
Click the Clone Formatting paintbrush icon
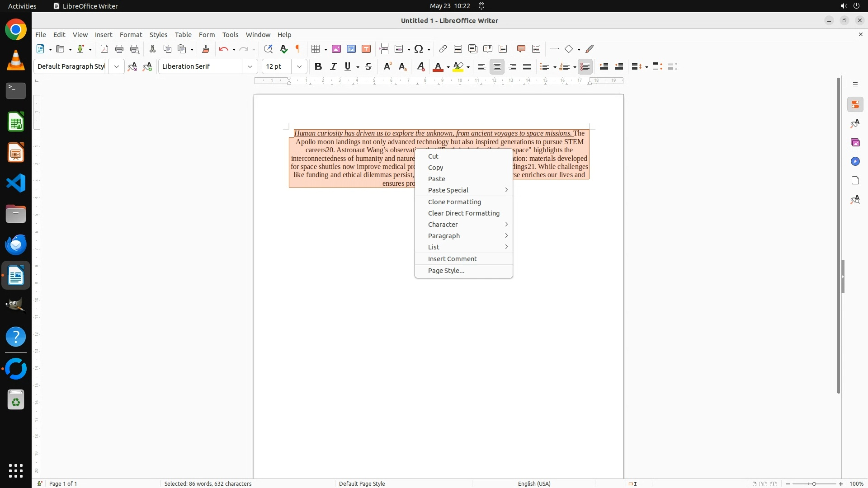tap(206, 49)
